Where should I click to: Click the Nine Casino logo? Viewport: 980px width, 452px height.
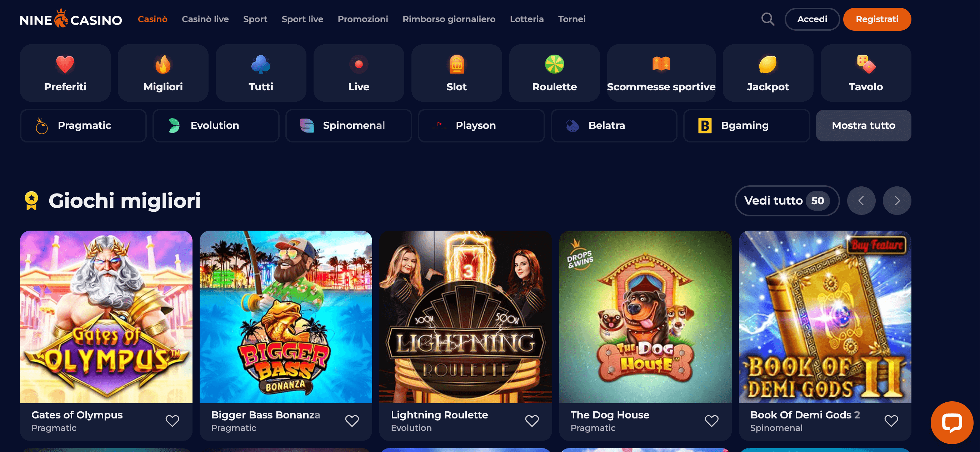click(71, 19)
